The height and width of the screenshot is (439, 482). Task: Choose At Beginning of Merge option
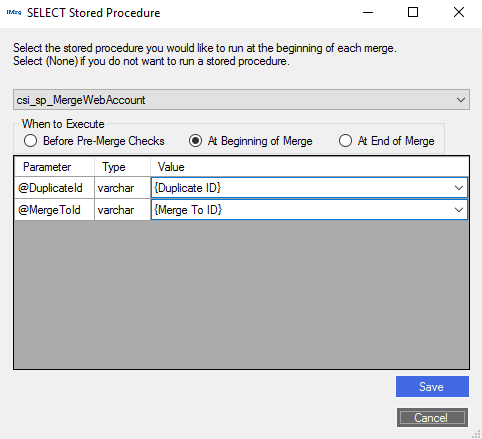[x=195, y=141]
